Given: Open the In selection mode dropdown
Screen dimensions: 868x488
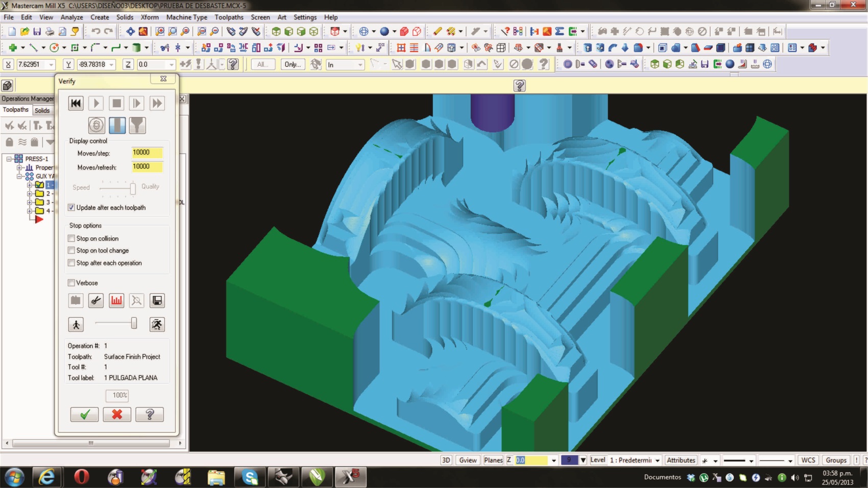Looking at the screenshot, I should pyautogui.click(x=360, y=65).
